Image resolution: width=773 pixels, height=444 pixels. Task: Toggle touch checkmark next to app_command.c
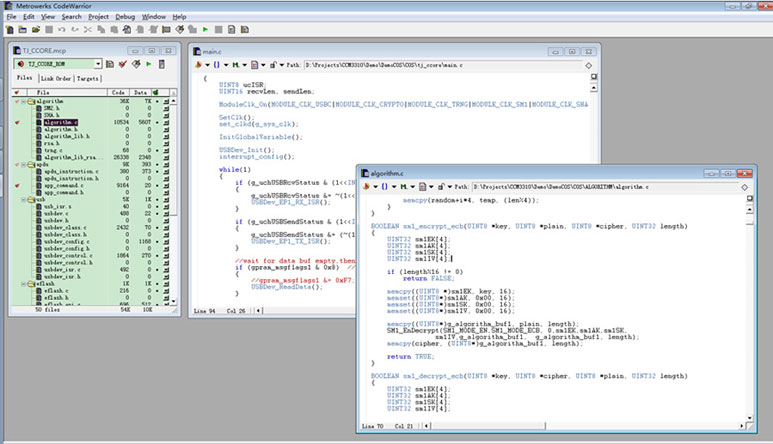coord(17,185)
